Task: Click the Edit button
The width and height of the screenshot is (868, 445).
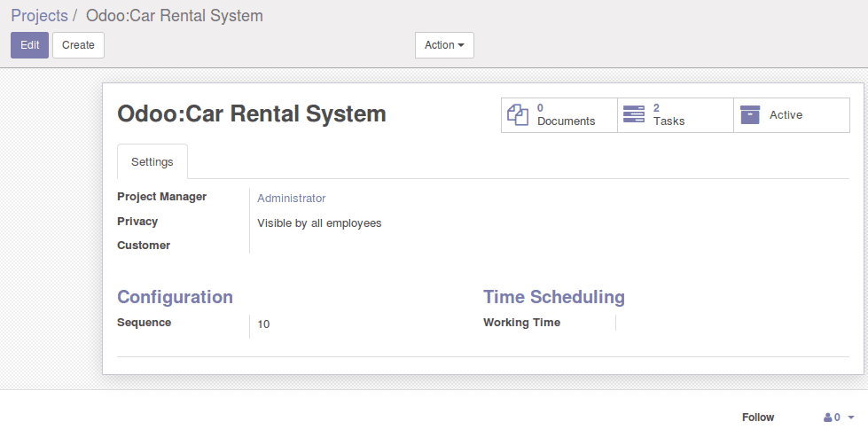Action: [30, 45]
